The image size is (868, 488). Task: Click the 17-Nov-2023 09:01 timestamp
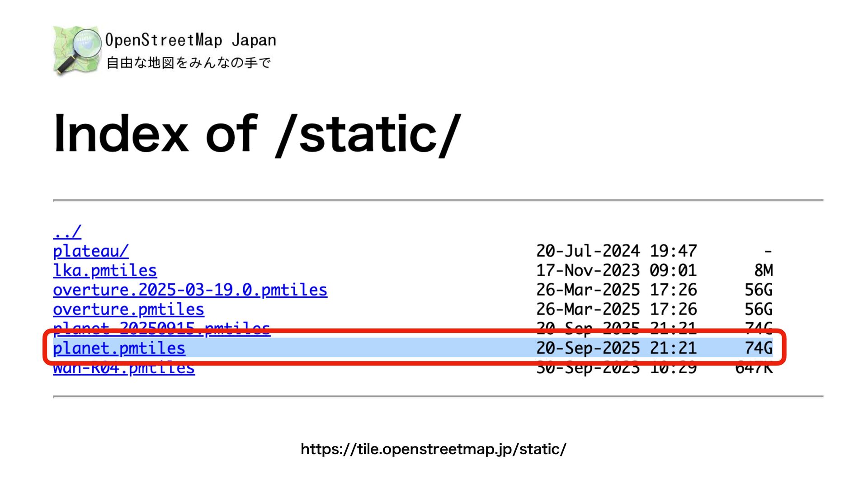(616, 271)
